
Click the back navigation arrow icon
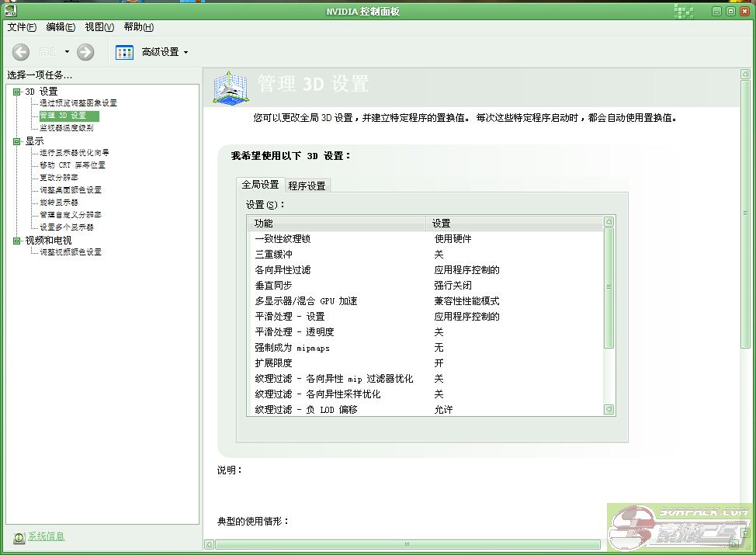(22, 52)
